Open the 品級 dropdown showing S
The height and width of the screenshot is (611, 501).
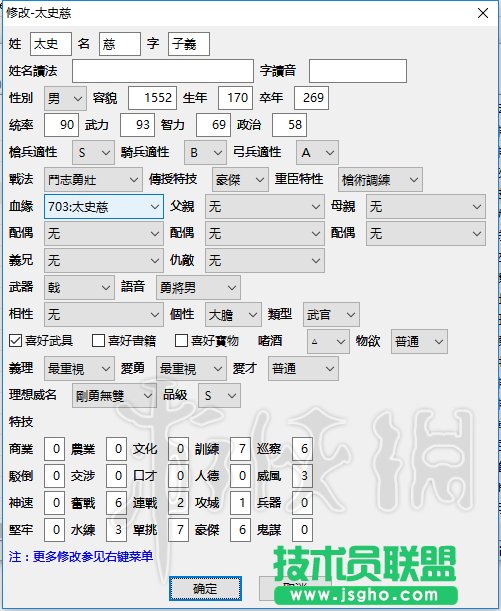coord(219,396)
